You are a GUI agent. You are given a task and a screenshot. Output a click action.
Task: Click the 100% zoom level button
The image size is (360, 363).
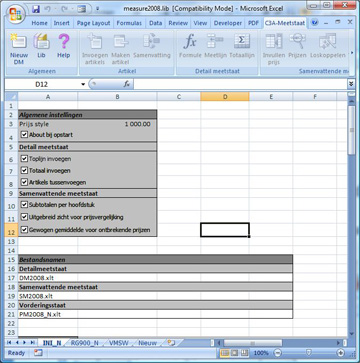[x=261, y=353]
